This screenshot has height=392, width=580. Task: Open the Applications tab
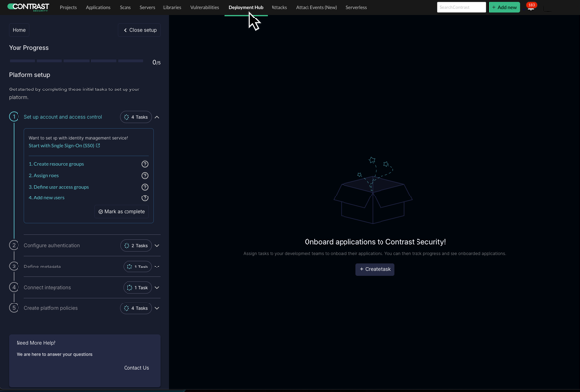97,7
